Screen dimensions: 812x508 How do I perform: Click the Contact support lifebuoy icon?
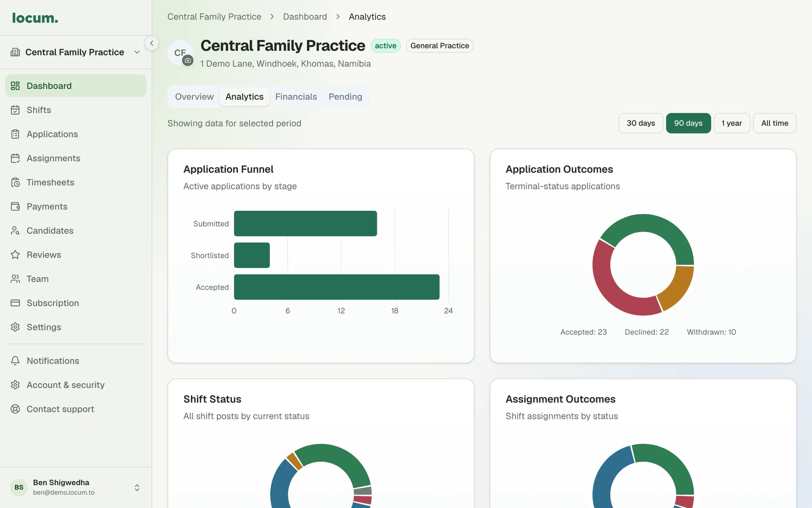15,409
